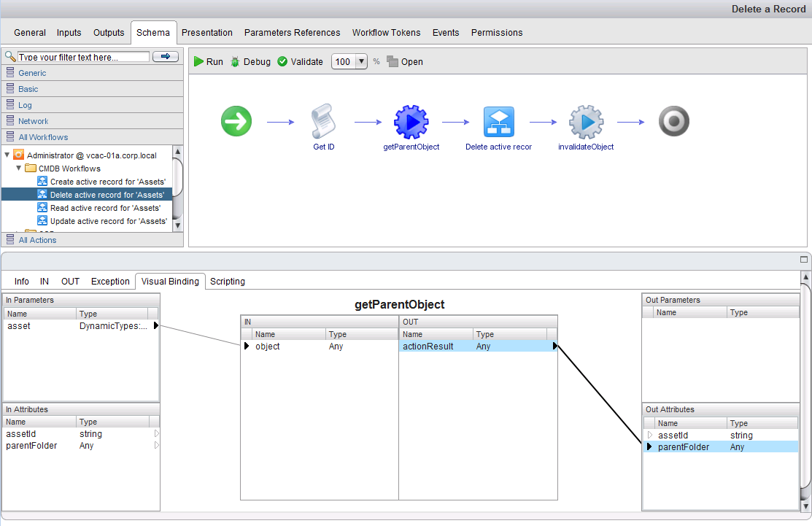This screenshot has height=526, width=812.
Task: Click the All Actions category icon
Action: pyautogui.click(x=9, y=239)
